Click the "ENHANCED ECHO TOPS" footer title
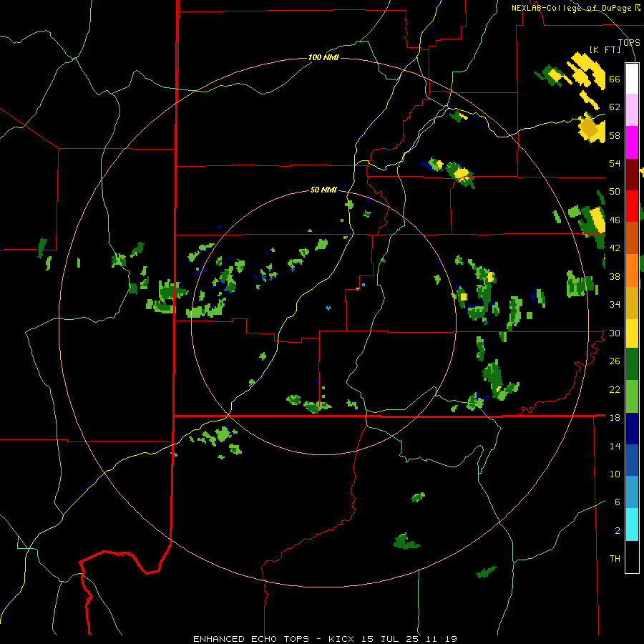The image size is (644, 644). click(251, 639)
